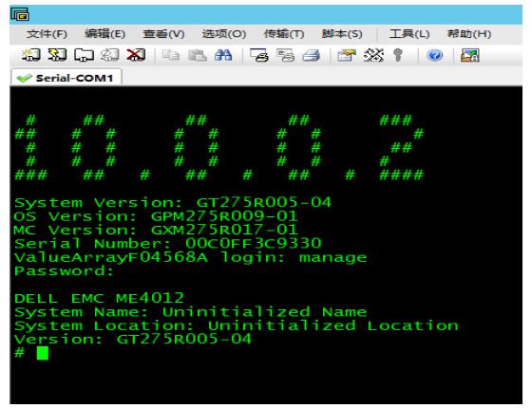Open the 脚本(S) menu
Screen dimensions: 532x408
click(x=342, y=34)
